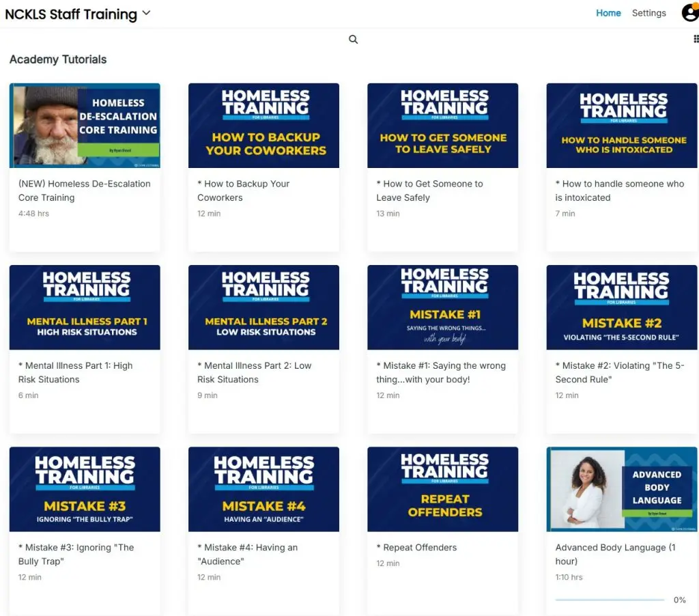This screenshot has width=699, height=616.
Task: Open the Settings page
Action: coord(648,12)
